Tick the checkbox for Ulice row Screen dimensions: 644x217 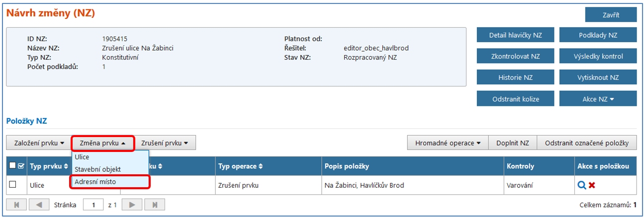[13, 185]
